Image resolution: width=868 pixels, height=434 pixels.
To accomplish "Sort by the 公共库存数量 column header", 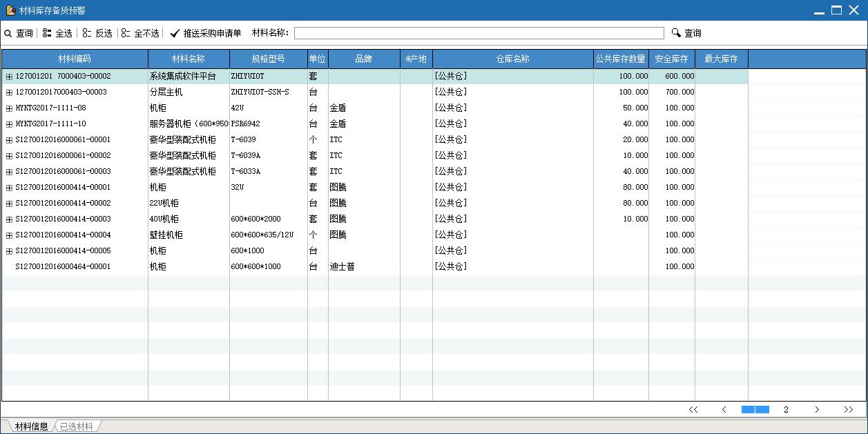I will coord(620,59).
